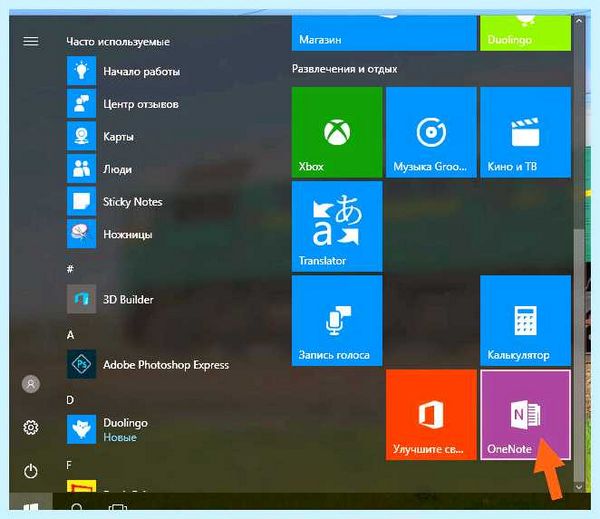The image size is (600, 519).
Task: Open the green Duolingo tile
Action: click(x=525, y=33)
